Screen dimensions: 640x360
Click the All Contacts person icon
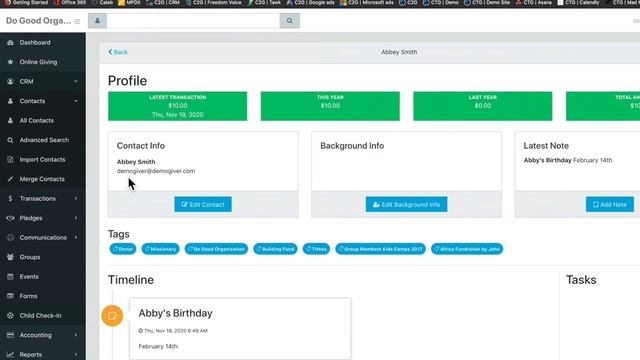(x=10, y=120)
